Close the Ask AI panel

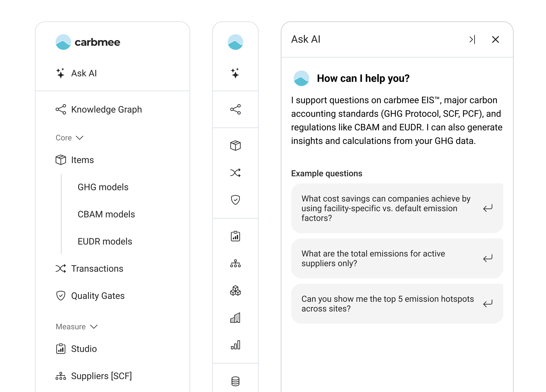pyautogui.click(x=496, y=40)
